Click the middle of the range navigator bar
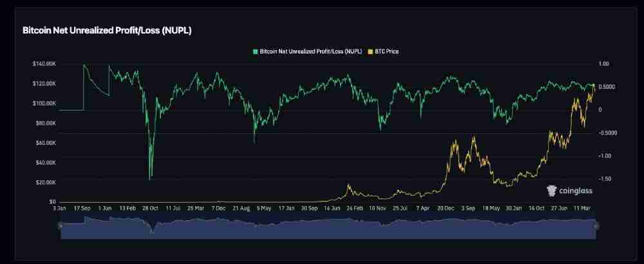 pos(328,229)
